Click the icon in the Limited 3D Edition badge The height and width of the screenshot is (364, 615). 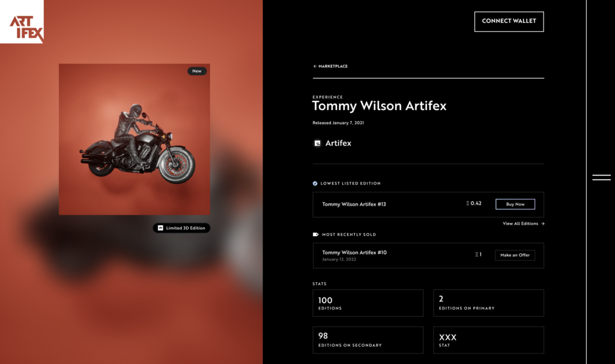click(160, 228)
